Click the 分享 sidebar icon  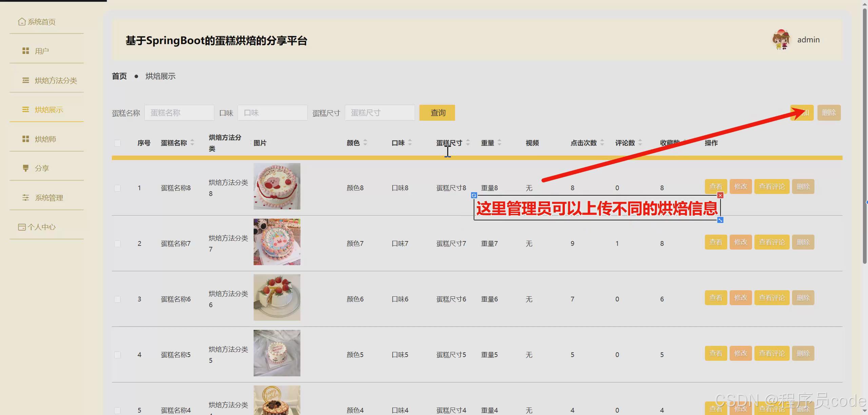(25, 168)
